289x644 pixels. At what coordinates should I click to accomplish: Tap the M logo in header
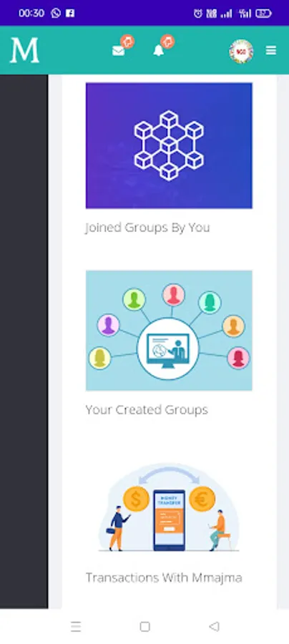(x=24, y=50)
